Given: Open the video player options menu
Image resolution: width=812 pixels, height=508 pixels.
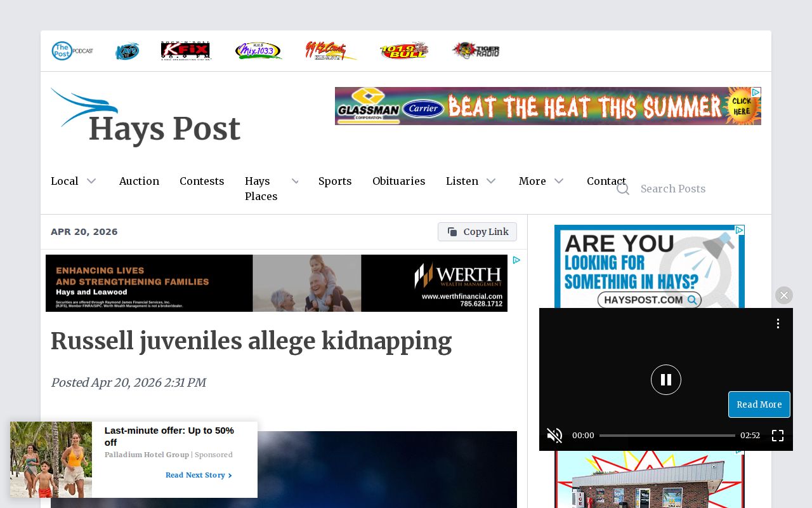Looking at the screenshot, I should click(x=778, y=324).
